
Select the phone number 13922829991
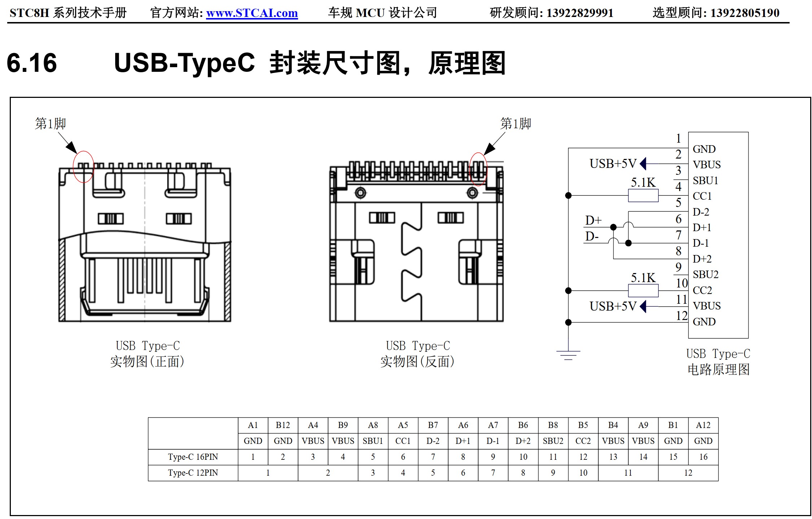[x=580, y=13]
